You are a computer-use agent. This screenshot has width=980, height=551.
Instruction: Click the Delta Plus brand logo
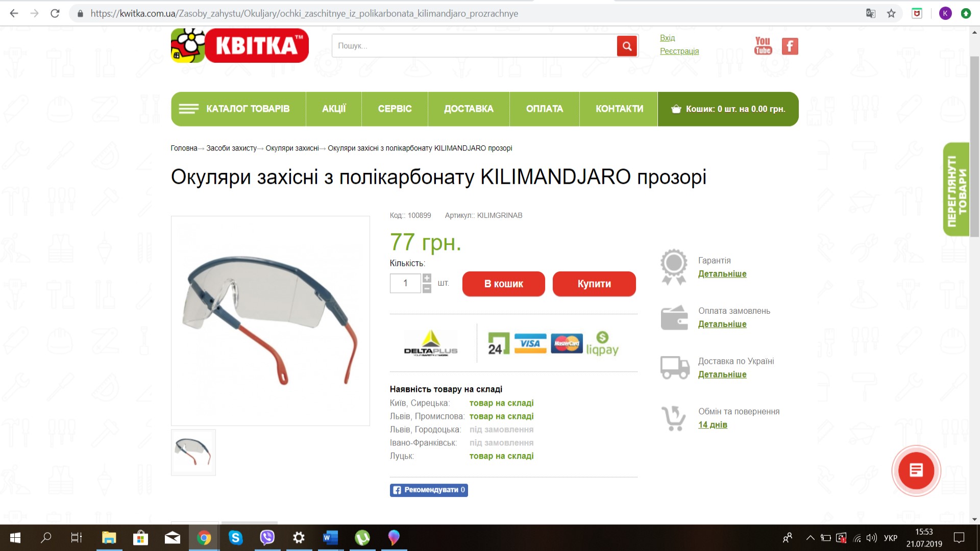click(x=431, y=343)
